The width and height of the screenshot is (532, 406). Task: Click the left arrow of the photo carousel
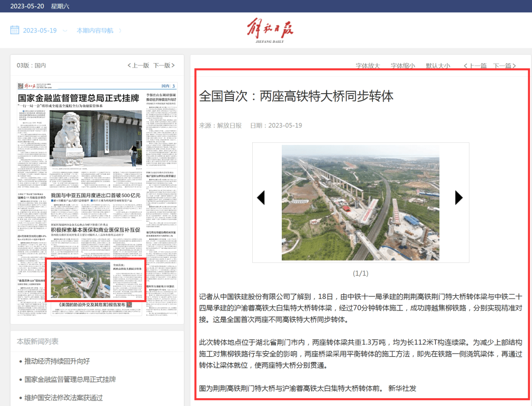pyautogui.click(x=261, y=197)
